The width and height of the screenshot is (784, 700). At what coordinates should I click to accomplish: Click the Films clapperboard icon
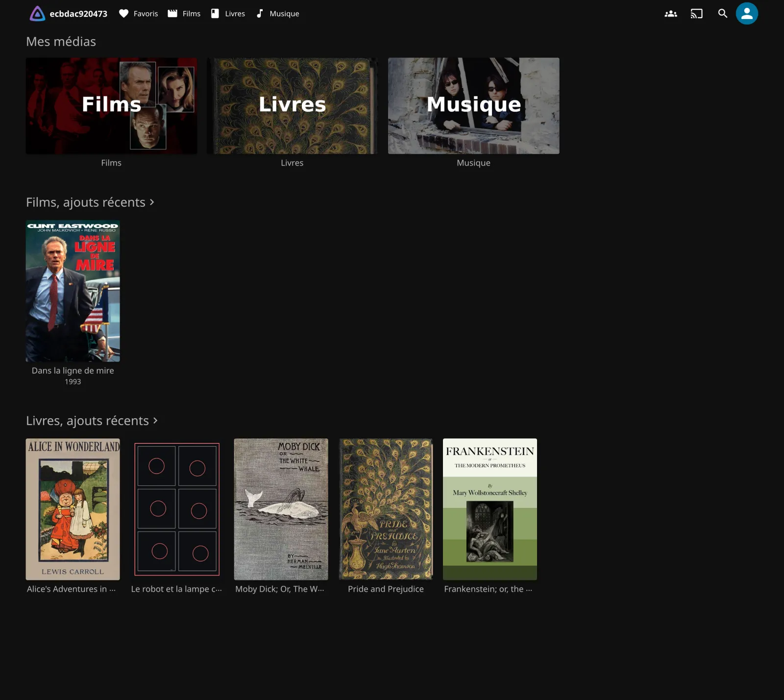pyautogui.click(x=172, y=14)
